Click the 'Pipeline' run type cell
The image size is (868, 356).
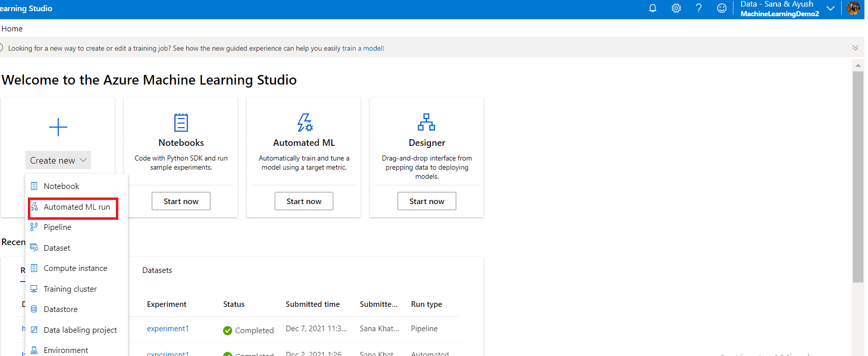tap(424, 329)
